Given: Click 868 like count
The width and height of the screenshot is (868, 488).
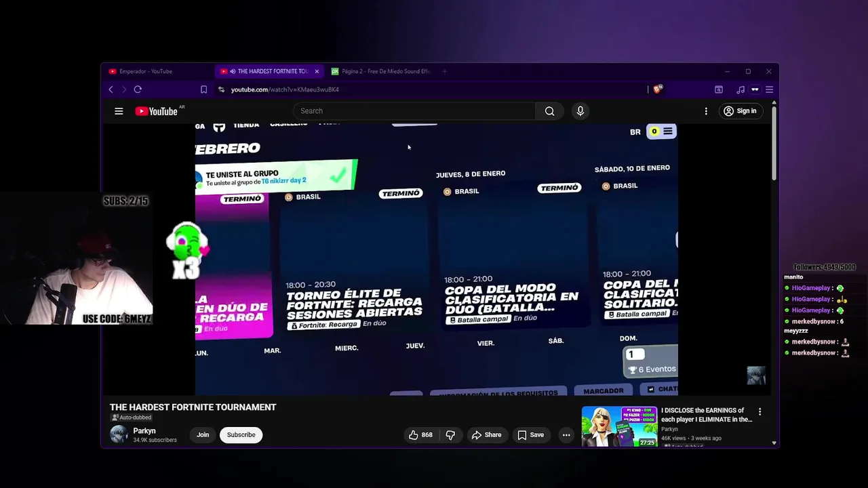Looking at the screenshot, I should pyautogui.click(x=427, y=435).
